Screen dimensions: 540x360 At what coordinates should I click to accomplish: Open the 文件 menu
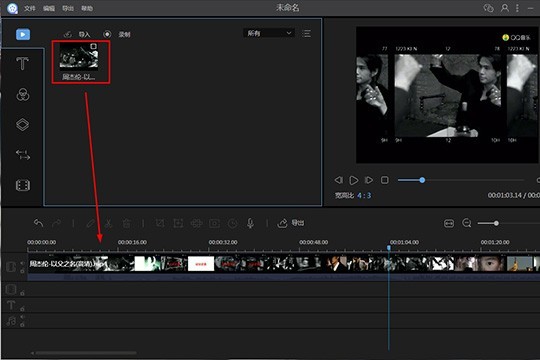[30, 8]
